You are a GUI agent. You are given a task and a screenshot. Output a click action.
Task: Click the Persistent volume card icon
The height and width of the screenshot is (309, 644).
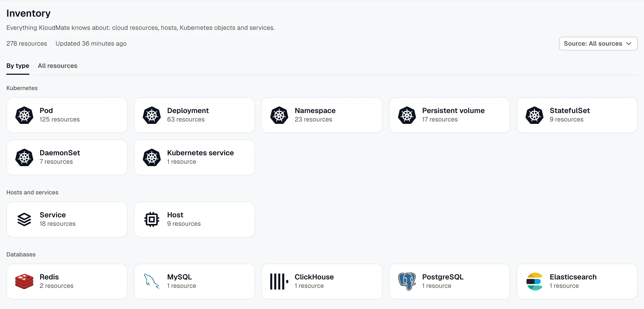pyautogui.click(x=407, y=115)
